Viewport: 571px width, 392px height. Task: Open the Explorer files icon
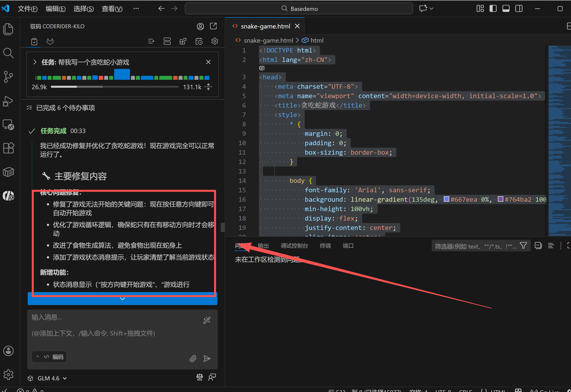(x=8, y=29)
